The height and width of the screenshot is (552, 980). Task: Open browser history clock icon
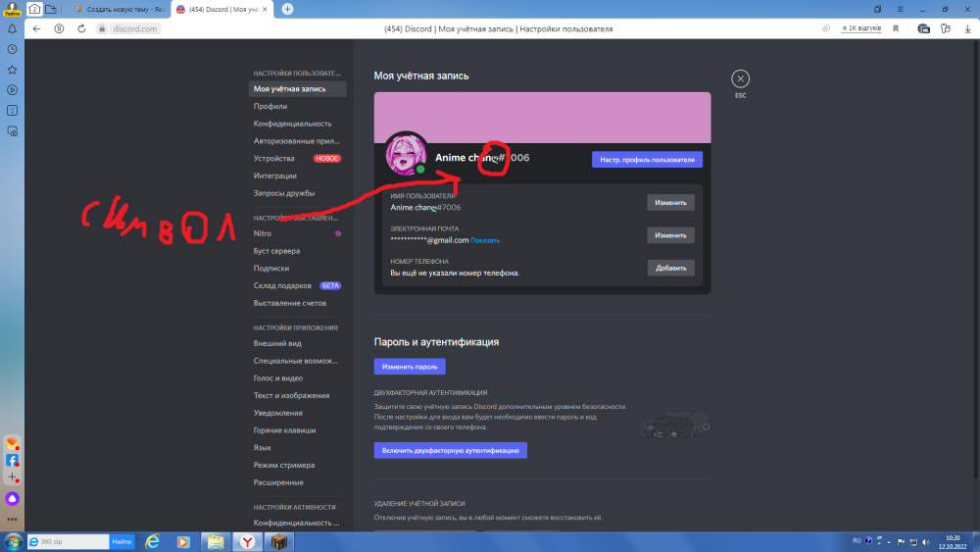tap(12, 49)
